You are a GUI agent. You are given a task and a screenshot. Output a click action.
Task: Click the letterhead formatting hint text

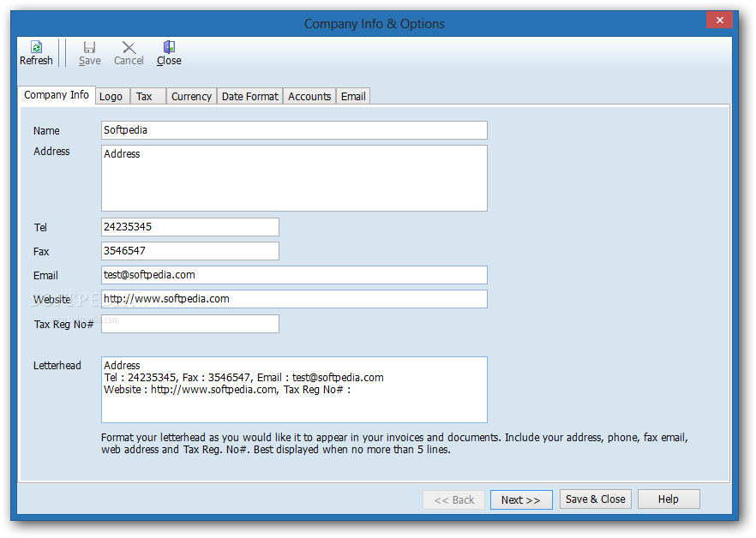coord(394,444)
